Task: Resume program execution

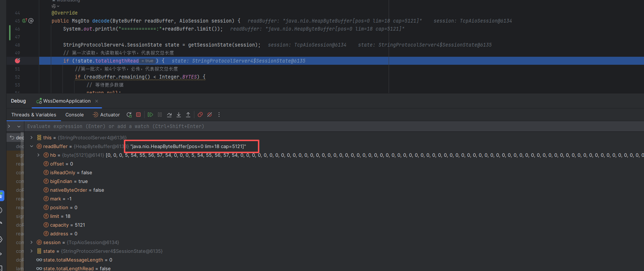Action: coord(150,115)
